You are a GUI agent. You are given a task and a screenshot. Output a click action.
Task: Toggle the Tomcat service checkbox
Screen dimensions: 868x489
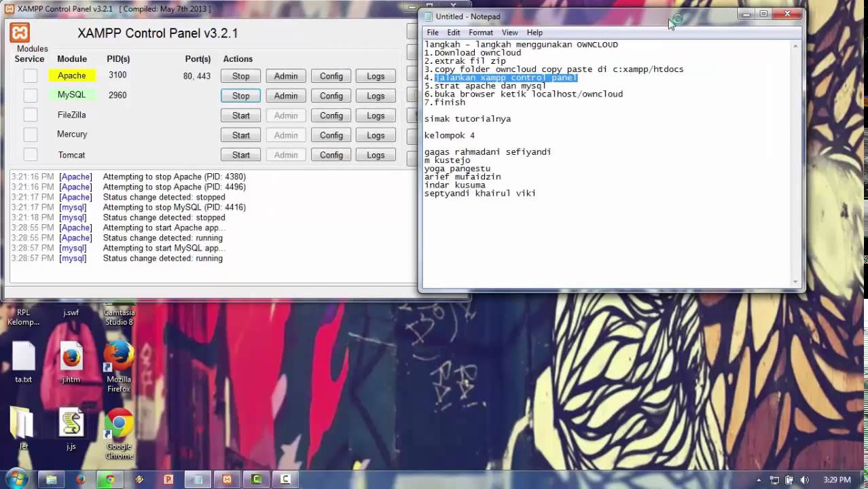coord(31,154)
